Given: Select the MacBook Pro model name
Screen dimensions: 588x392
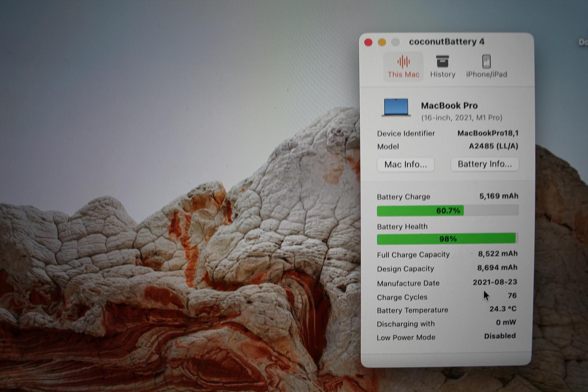Looking at the screenshot, I should tap(449, 106).
